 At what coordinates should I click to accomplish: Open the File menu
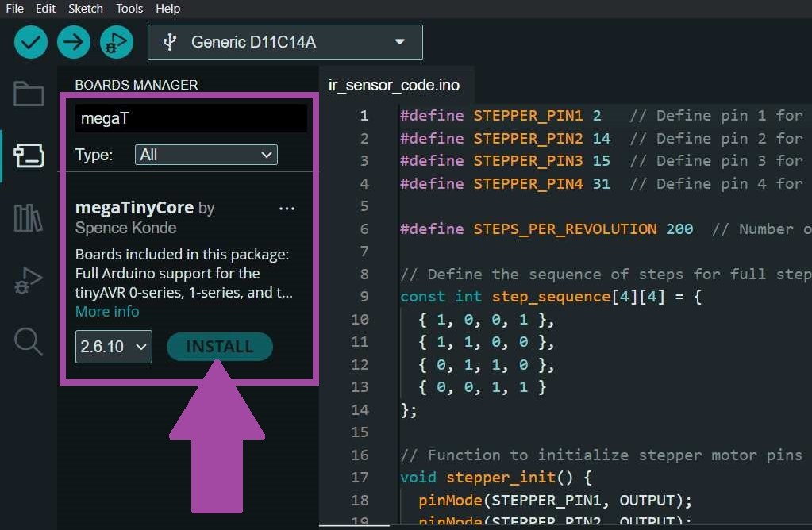click(x=14, y=9)
